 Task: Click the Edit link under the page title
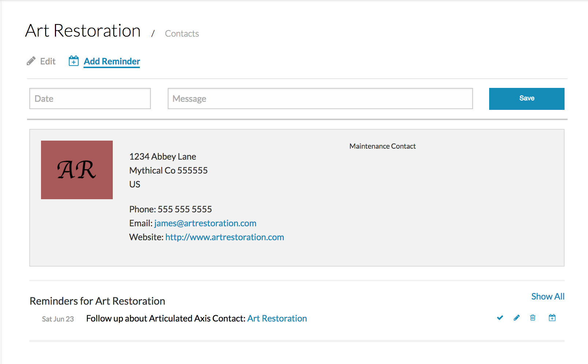click(x=48, y=61)
